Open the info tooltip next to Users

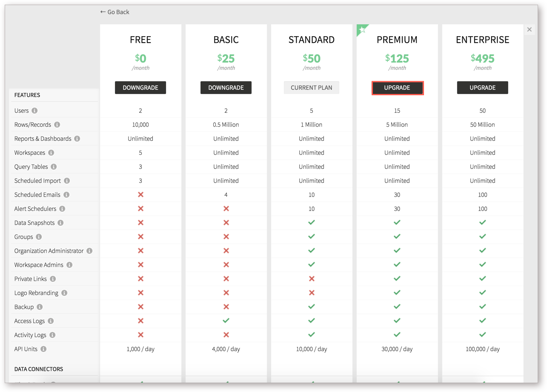pyautogui.click(x=35, y=111)
